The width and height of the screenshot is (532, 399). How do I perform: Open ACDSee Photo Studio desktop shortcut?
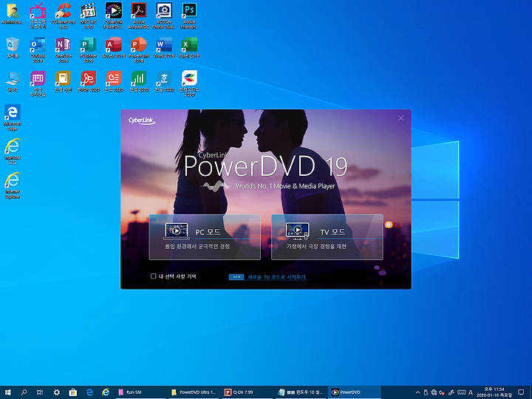(164, 16)
